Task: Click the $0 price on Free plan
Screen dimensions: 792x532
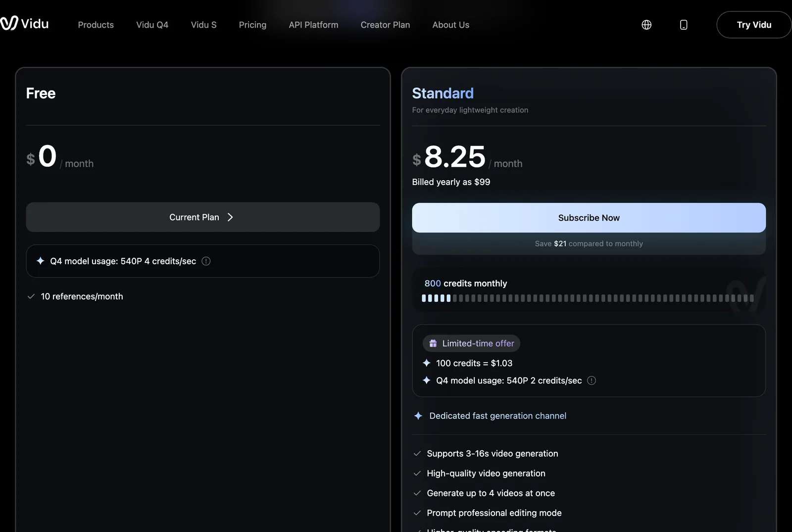Action: pos(42,157)
